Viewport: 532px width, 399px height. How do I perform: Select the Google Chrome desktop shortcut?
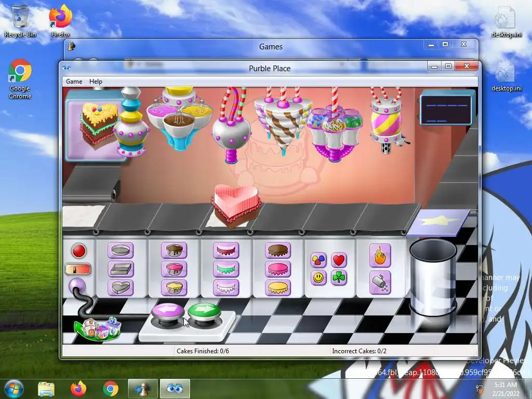pos(20,79)
